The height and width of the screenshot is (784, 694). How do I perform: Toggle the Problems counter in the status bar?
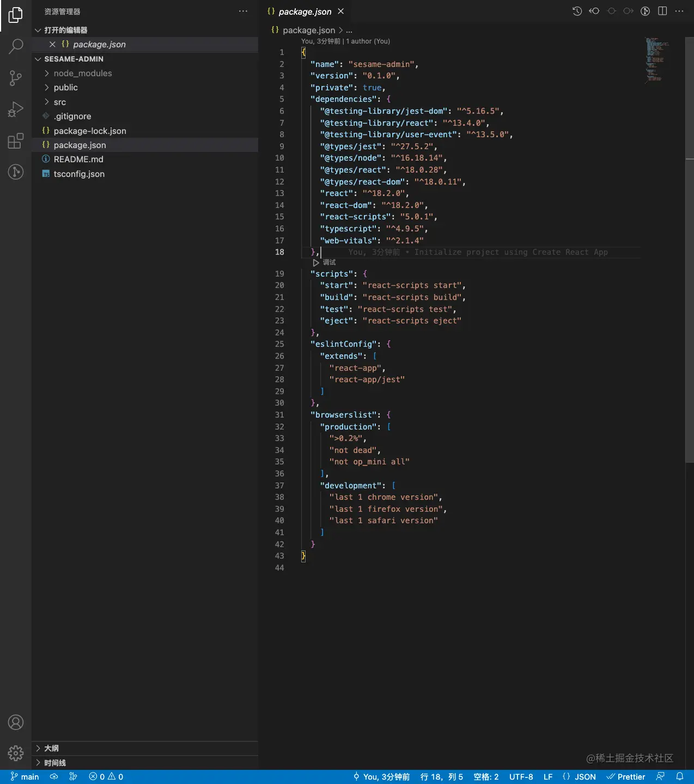click(x=106, y=776)
